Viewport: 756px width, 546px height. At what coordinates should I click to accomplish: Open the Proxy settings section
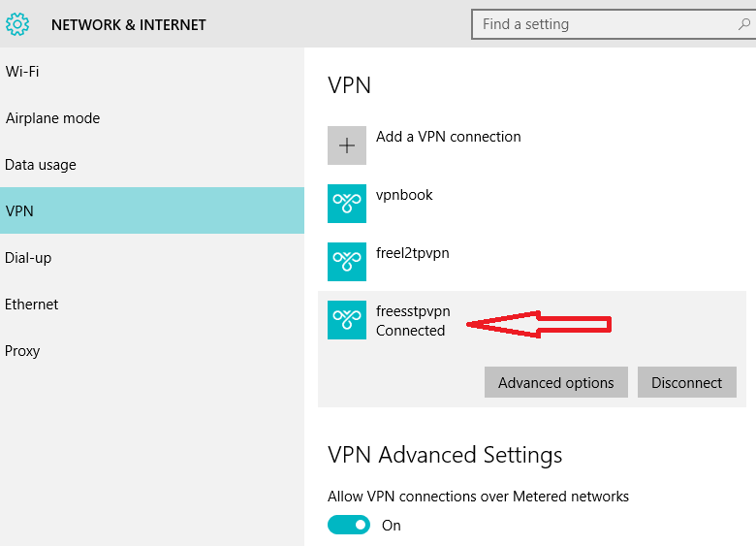[x=22, y=351]
